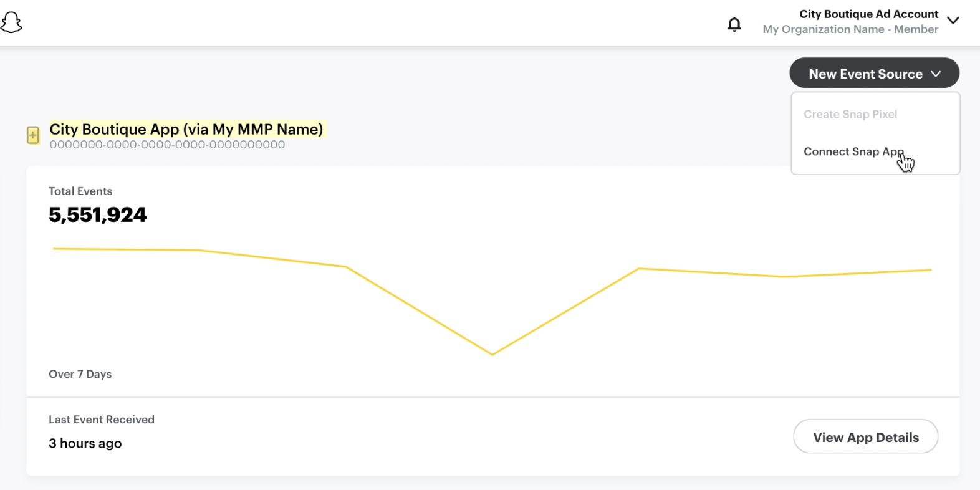Click the Total Events metric value
The image size is (980, 490).
point(98,214)
